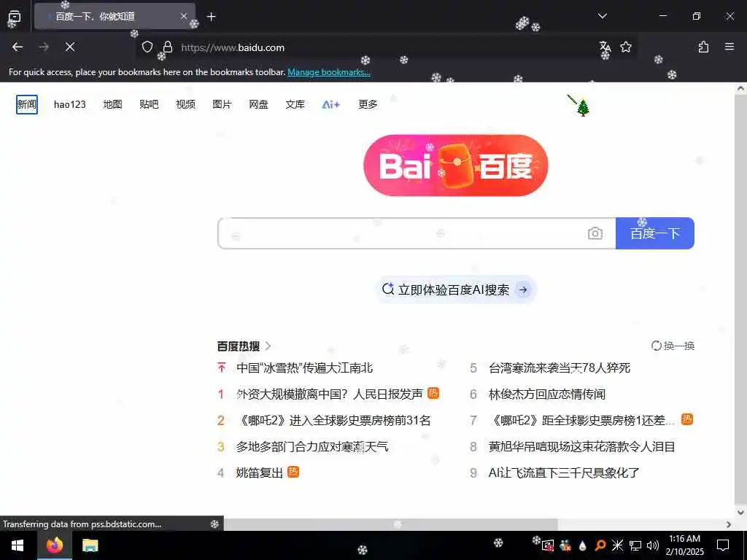This screenshot has width=747, height=560.
Task: Open the notification center icon
Action: pos(723,545)
